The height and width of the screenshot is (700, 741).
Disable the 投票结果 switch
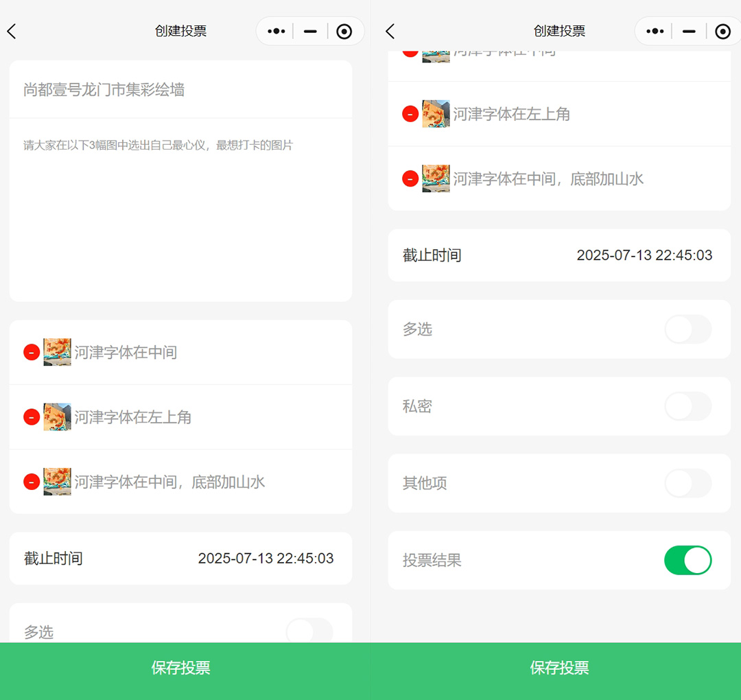[x=687, y=560]
